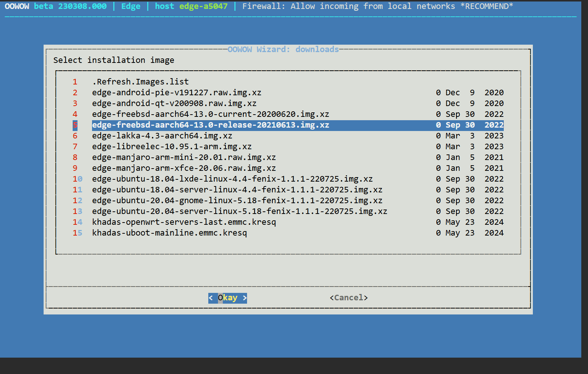Confirm selection with Okay button

(228, 298)
